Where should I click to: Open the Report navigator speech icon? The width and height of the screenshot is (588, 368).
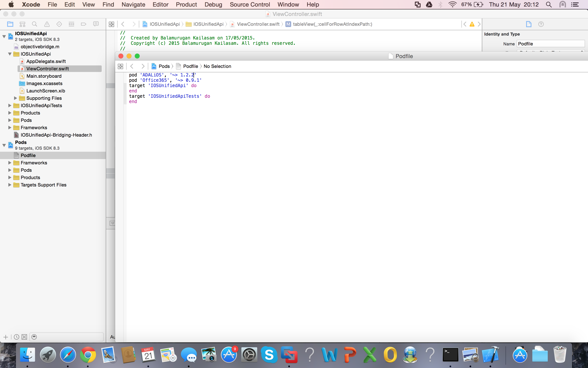pos(96,24)
